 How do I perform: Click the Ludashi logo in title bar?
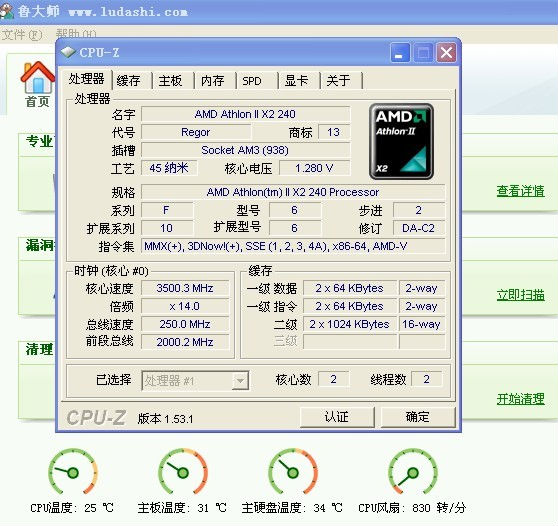[x=6, y=11]
